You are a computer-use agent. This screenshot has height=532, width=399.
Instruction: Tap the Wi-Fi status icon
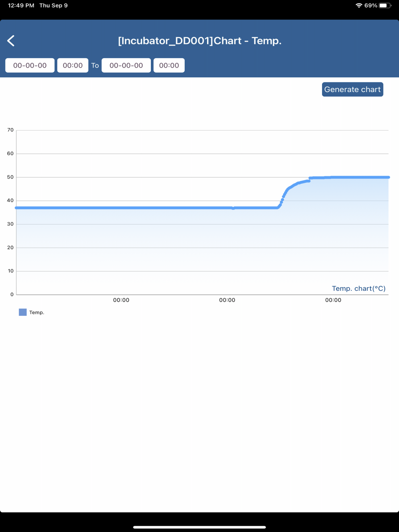pos(359,6)
